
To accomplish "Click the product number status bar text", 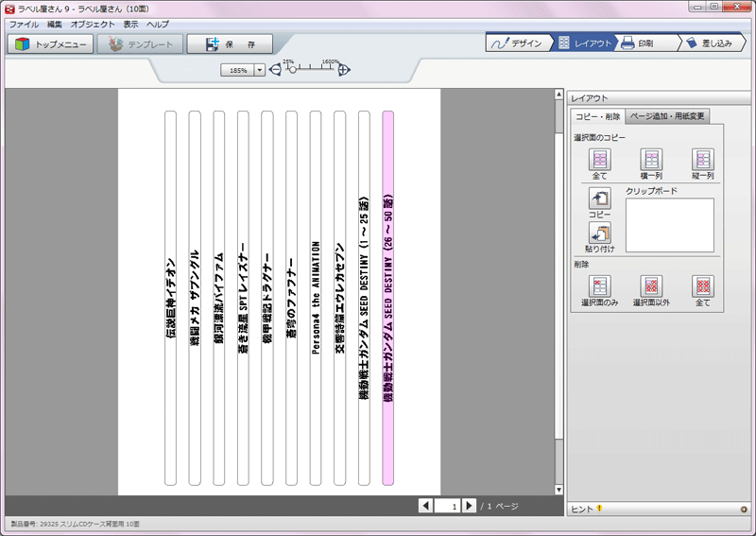I will coord(76,524).
